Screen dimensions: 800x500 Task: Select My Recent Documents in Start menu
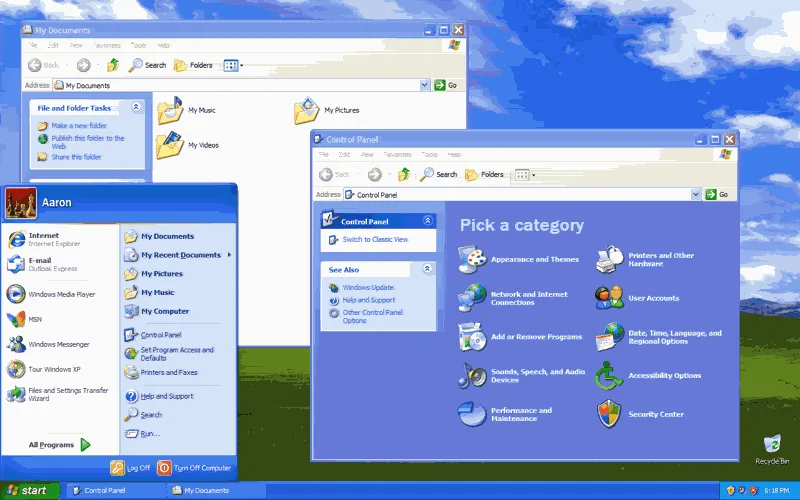[x=180, y=255]
